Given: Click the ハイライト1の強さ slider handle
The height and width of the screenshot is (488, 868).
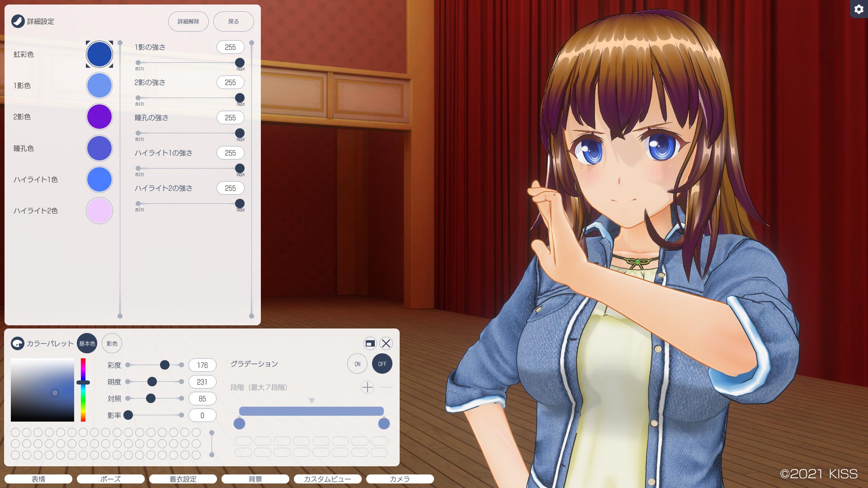Looking at the screenshot, I should [240, 168].
